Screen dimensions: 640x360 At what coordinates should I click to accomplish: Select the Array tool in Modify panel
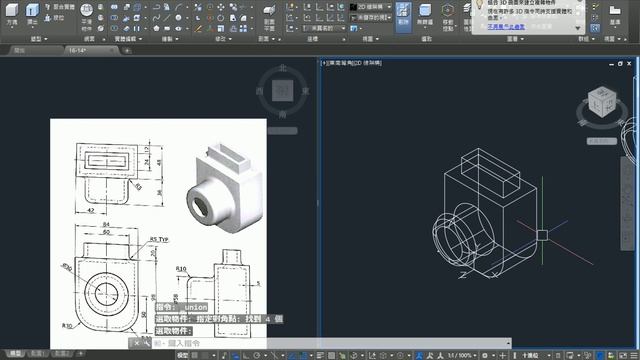pyautogui.click(x=243, y=29)
